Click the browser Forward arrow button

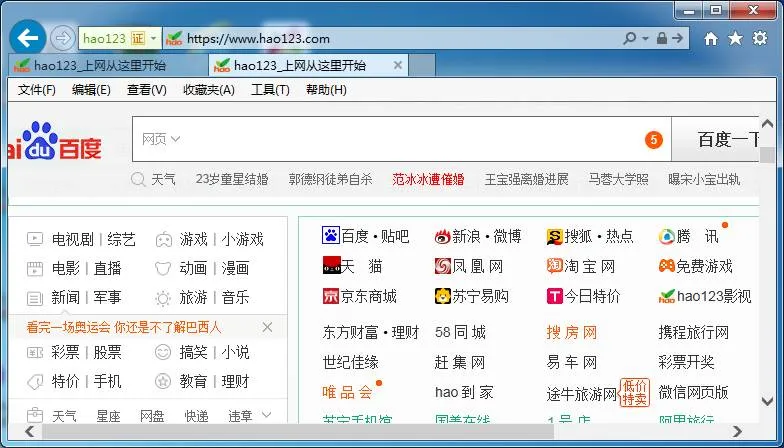(x=63, y=38)
